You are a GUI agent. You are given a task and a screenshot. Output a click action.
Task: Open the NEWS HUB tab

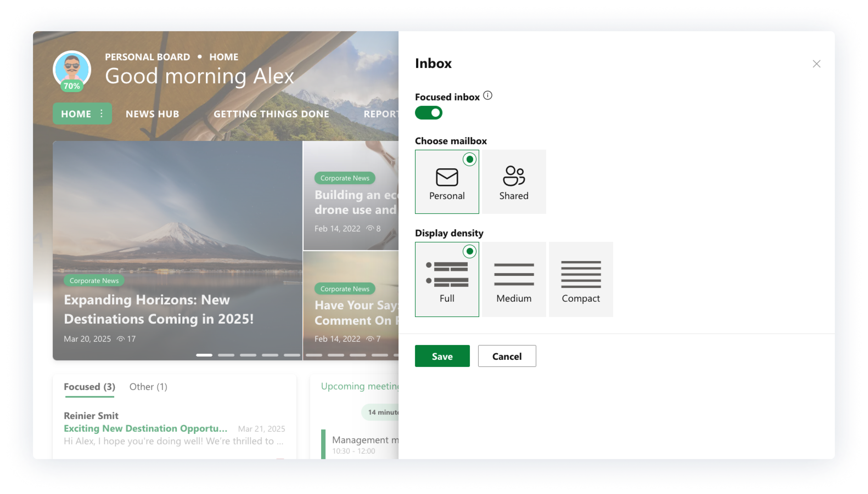(x=152, y=114)
